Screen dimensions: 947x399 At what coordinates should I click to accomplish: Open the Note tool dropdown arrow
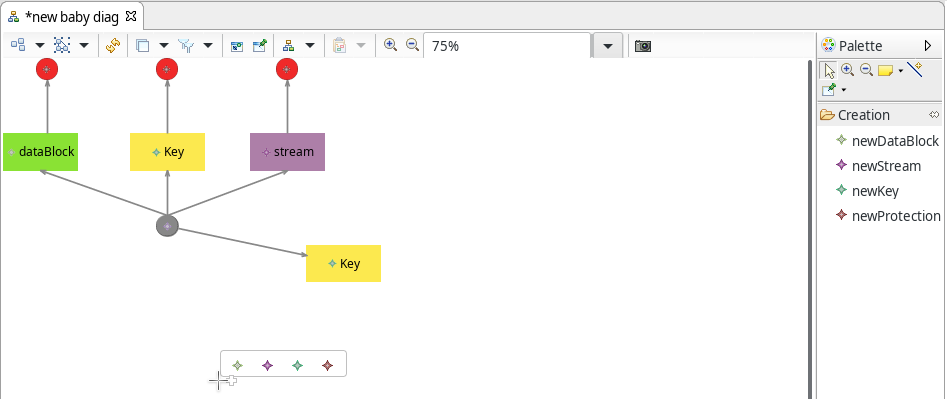pyautogui.click(x=900, y=71)
